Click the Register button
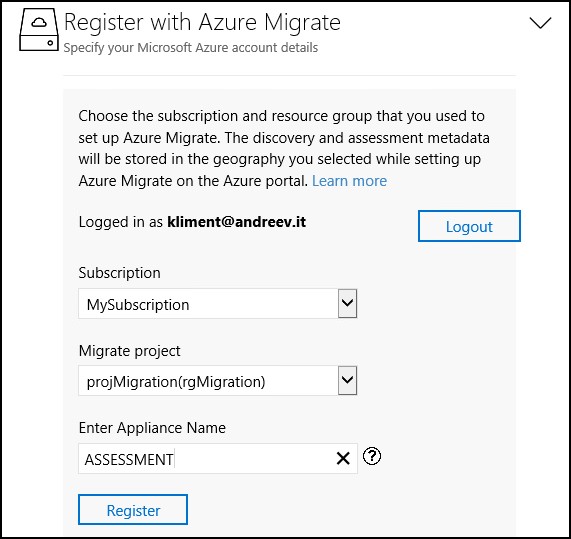The image size is (571, 539). click(x=133, y=510)
